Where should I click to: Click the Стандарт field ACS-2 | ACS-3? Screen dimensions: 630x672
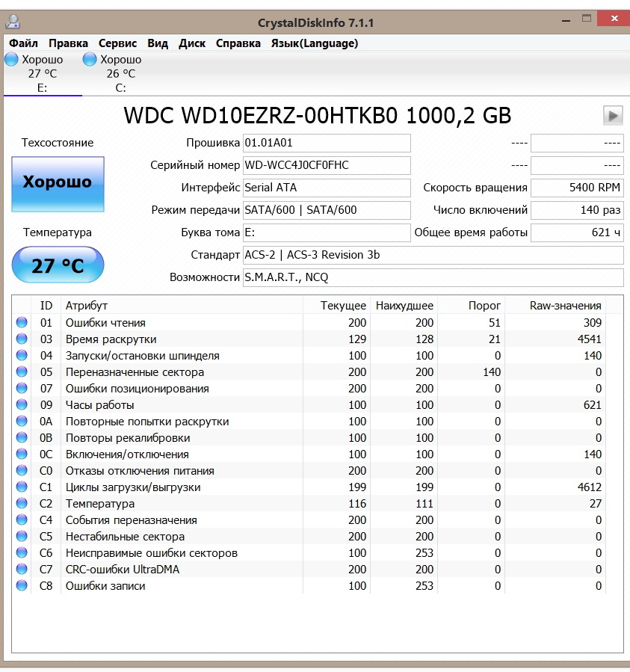coord(433,255)
